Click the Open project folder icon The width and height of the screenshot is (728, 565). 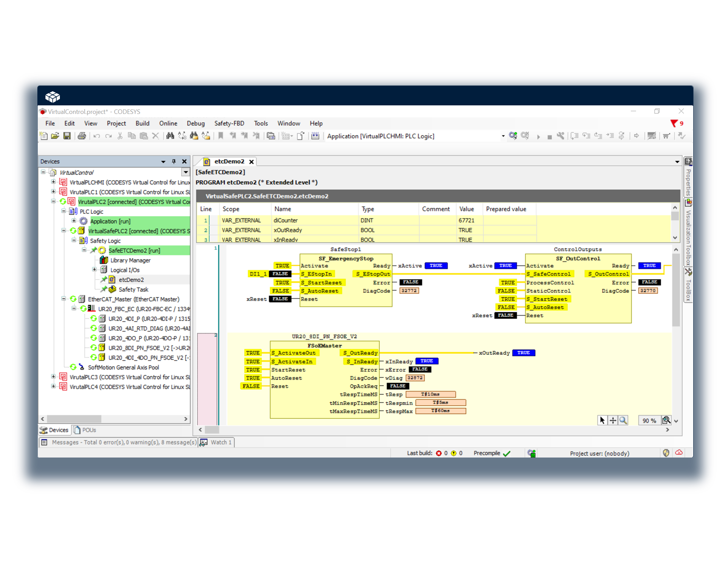55,136
